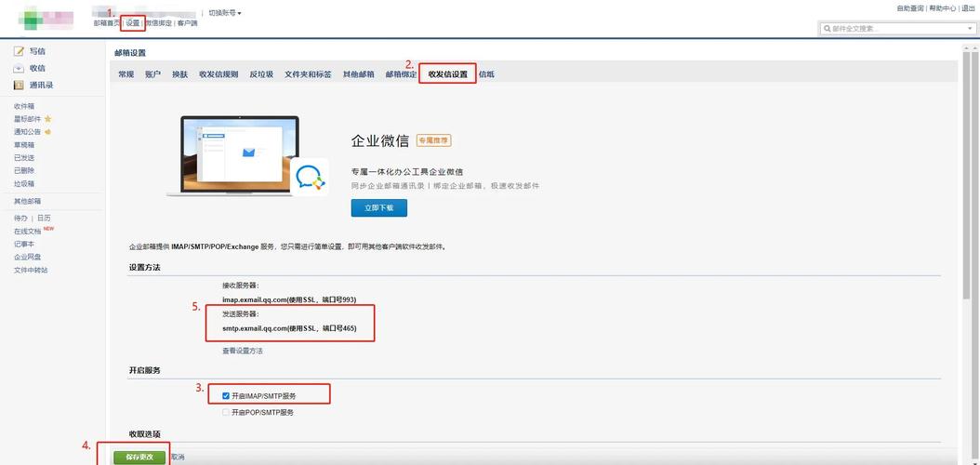Open the 收件箱 folder
Screen dimensions: 980x465
(24, 106)
